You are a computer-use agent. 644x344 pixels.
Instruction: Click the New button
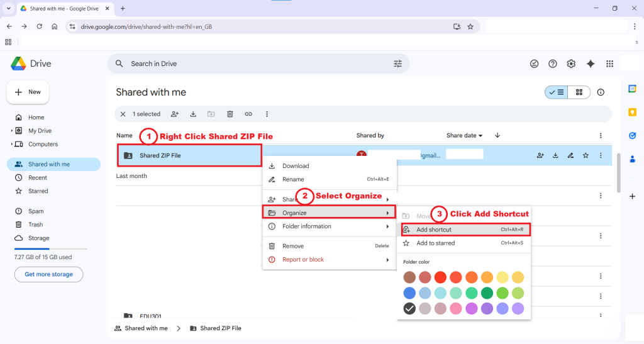28,92
